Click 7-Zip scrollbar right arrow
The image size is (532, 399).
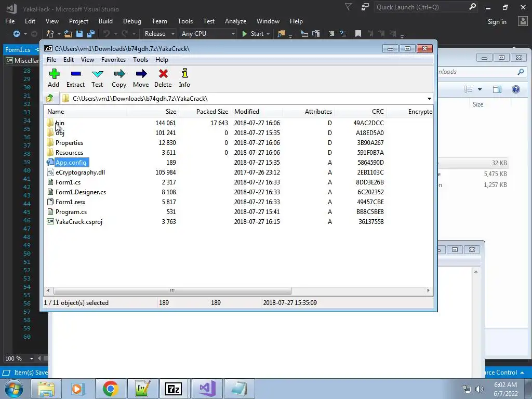click(x=428, y=291)
